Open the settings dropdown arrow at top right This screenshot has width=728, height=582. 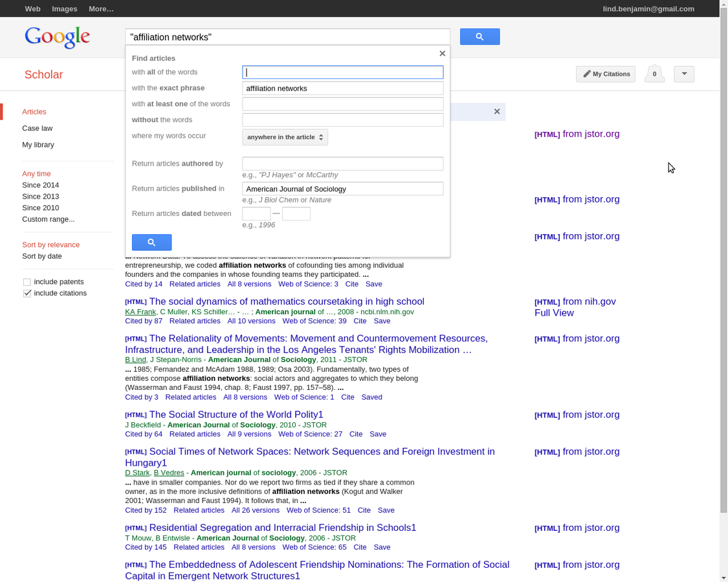point(684,74)
